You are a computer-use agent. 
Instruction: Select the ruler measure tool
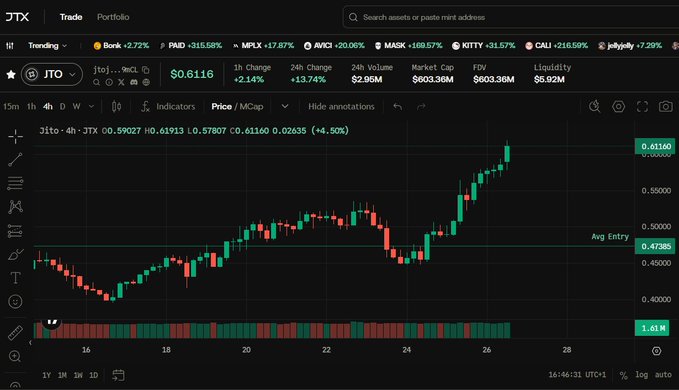[x=15, y=333]
